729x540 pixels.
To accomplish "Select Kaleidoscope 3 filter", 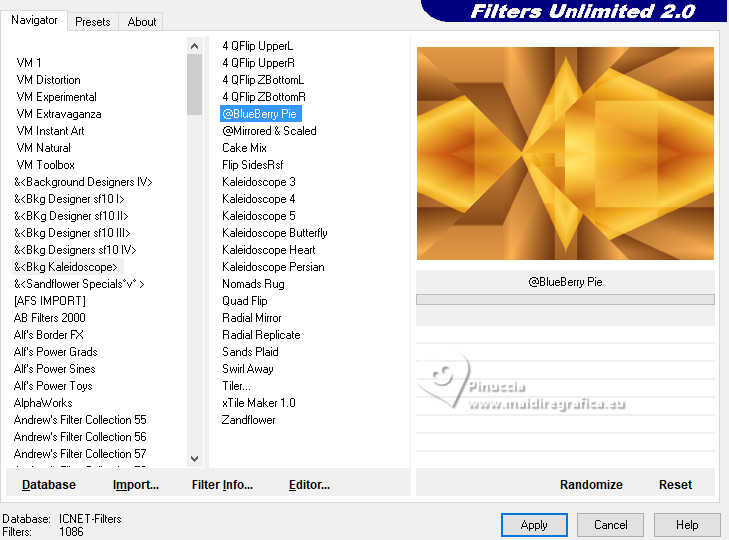I will [x=258, y=182].
